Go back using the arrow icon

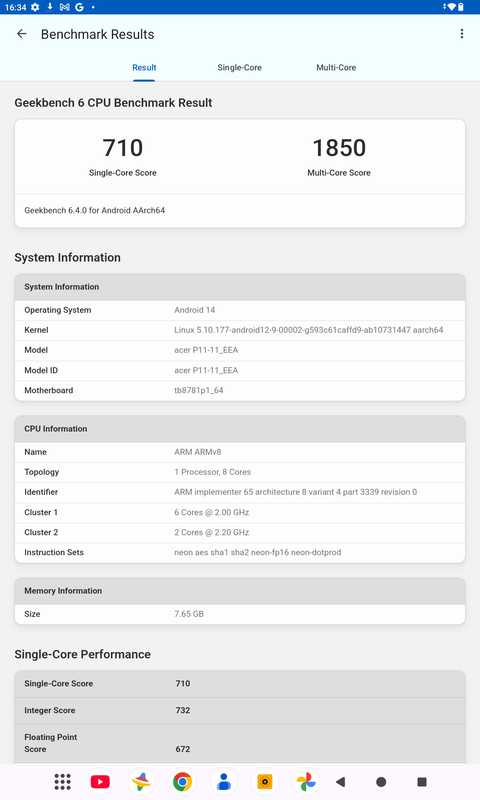point(21,34)
